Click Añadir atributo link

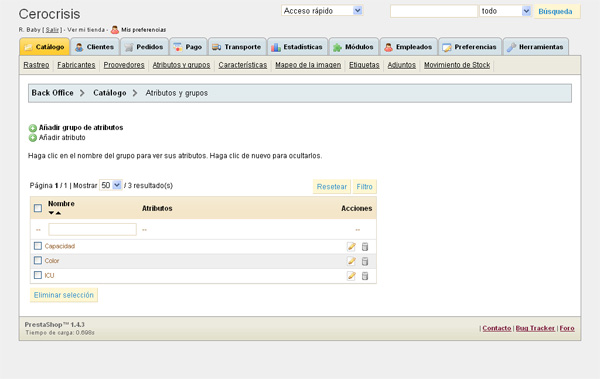62,137
